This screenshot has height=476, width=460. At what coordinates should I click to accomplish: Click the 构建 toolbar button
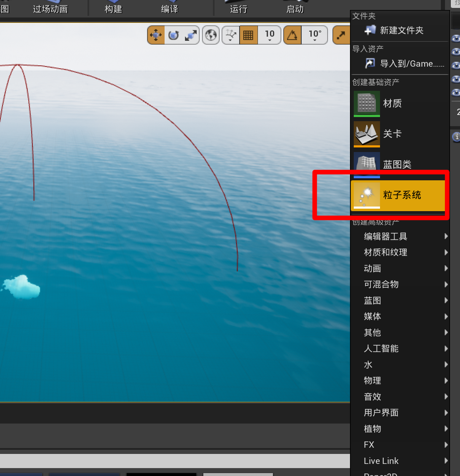coord(113,8)
